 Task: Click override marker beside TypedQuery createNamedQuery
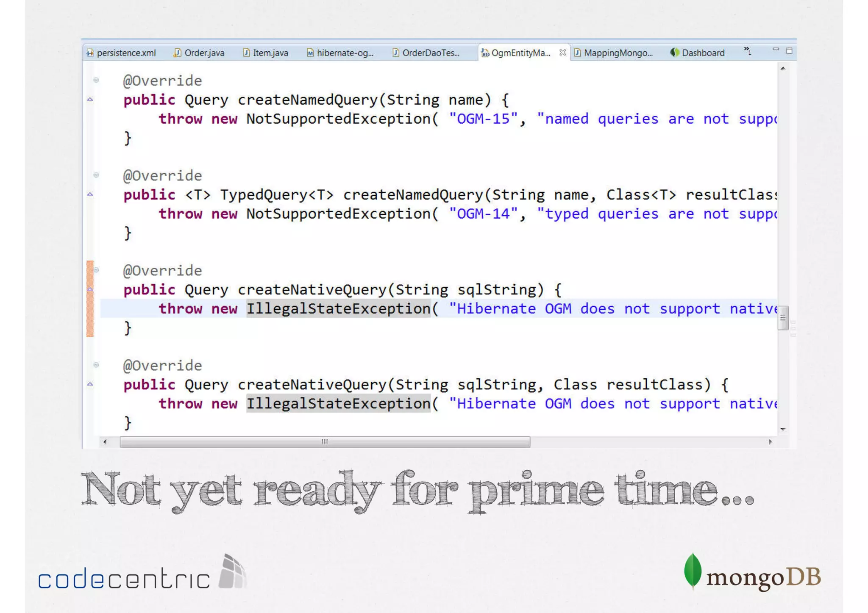pos(90,194)
